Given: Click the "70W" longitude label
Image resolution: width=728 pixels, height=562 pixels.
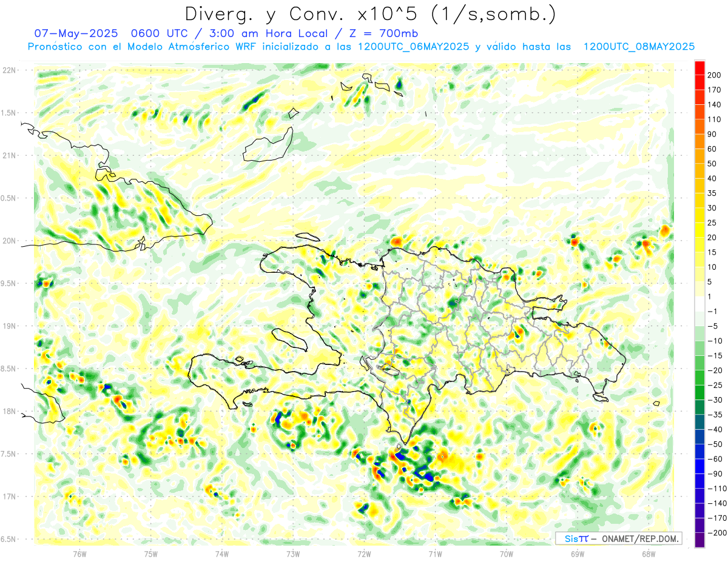Looking at the screenshot, I should tap(507, 554).
